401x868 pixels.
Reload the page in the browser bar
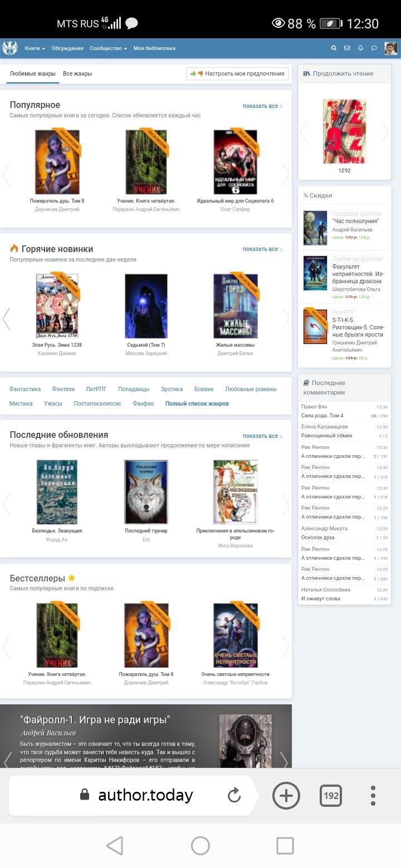tap(234, 795)
